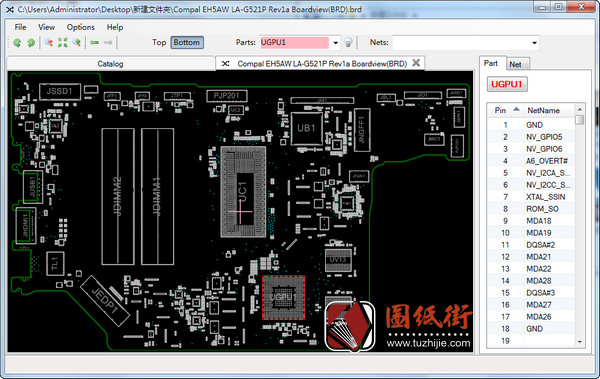The height and width of the screenshot is (379, 600).
Task: Select the JNGFF1 connector
Action: (362, 130)
